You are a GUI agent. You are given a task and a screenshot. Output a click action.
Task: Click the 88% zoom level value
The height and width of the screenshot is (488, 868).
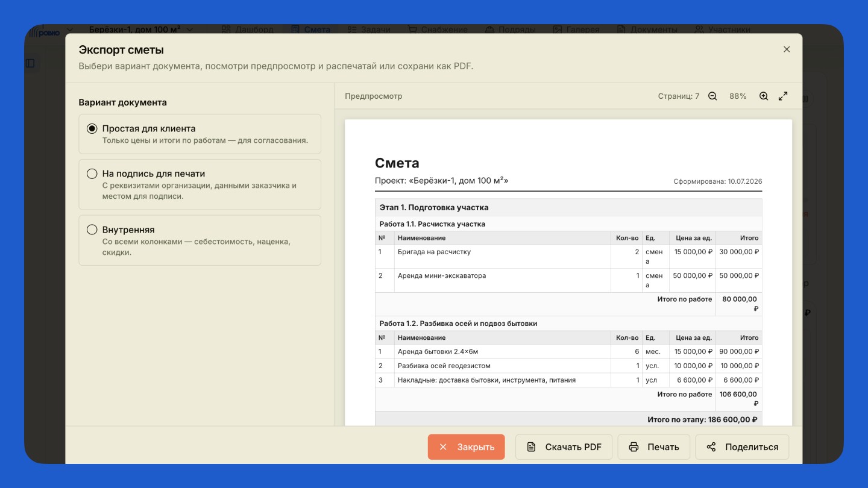738,96
